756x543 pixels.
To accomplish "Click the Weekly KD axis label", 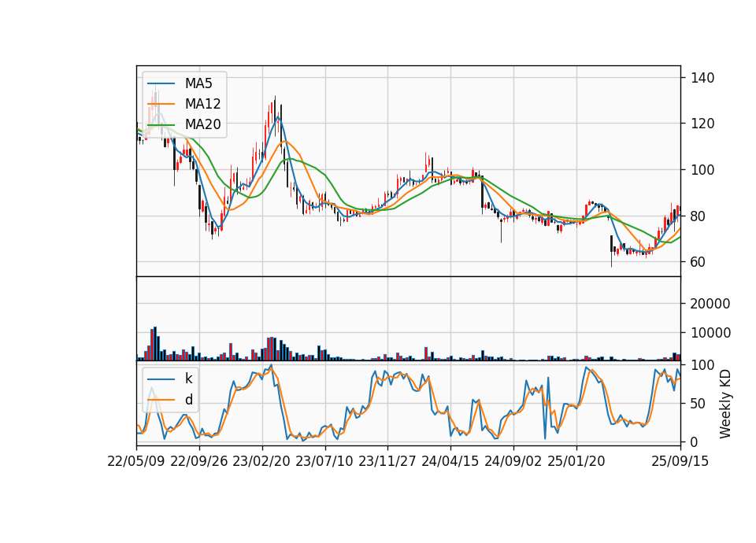I will click(x=725, y=404).
